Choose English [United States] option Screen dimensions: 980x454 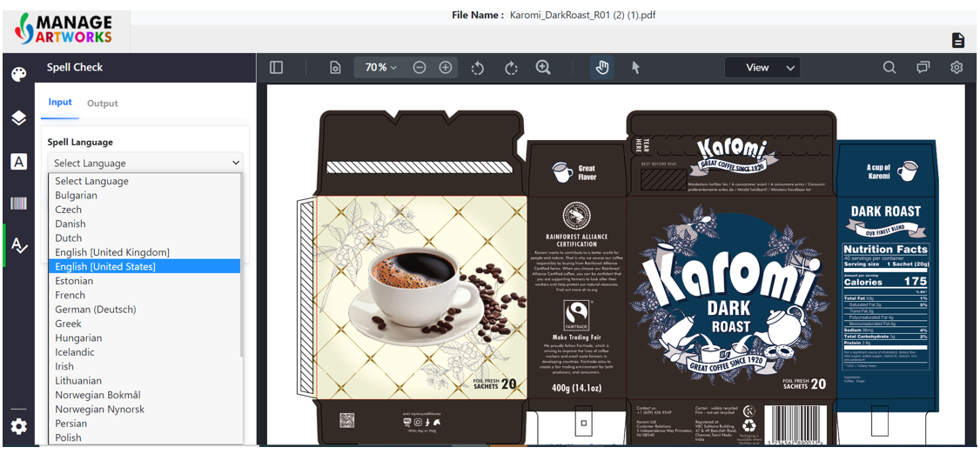point(144,267)
